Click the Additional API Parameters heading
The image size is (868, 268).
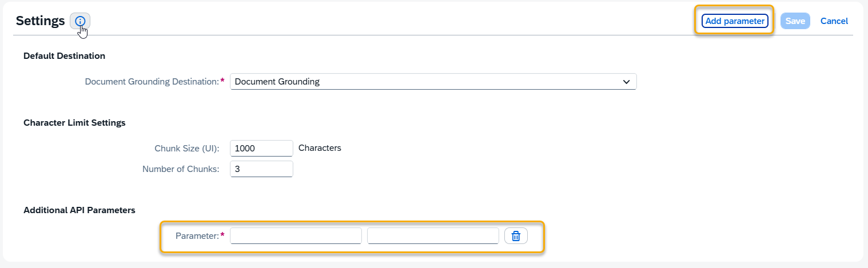click(79, 210)
